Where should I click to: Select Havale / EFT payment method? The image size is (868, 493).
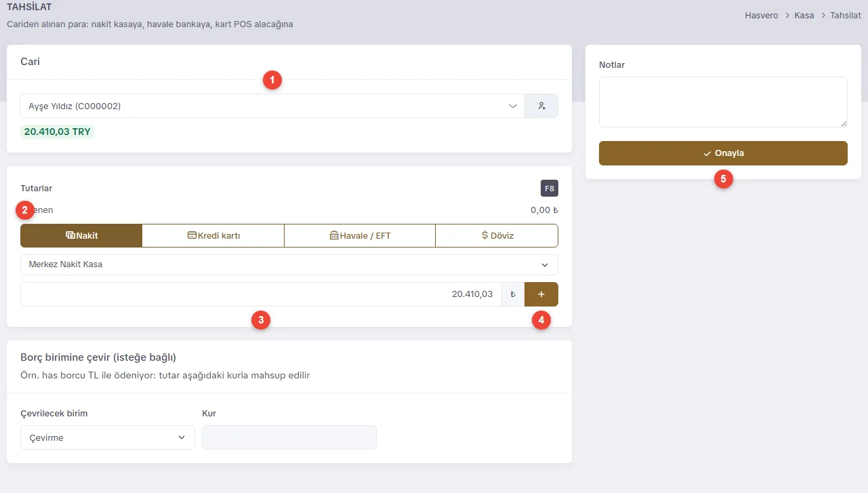[360, 236]
